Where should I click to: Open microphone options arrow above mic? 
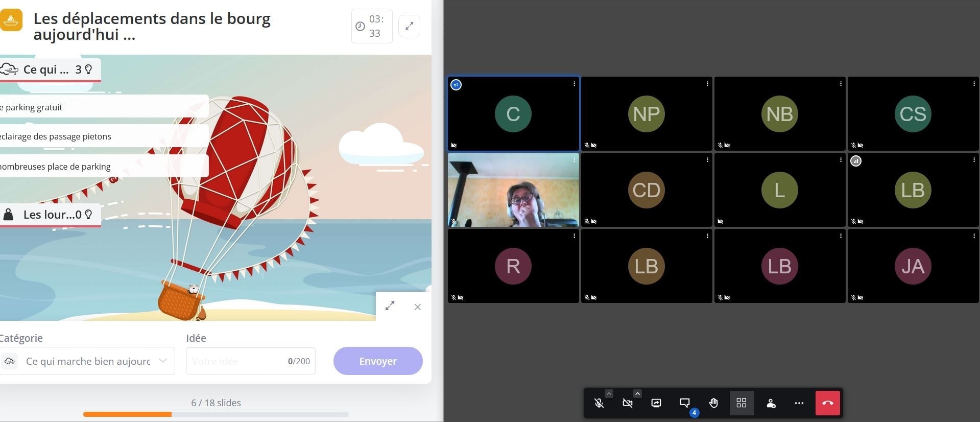[609, 393]
